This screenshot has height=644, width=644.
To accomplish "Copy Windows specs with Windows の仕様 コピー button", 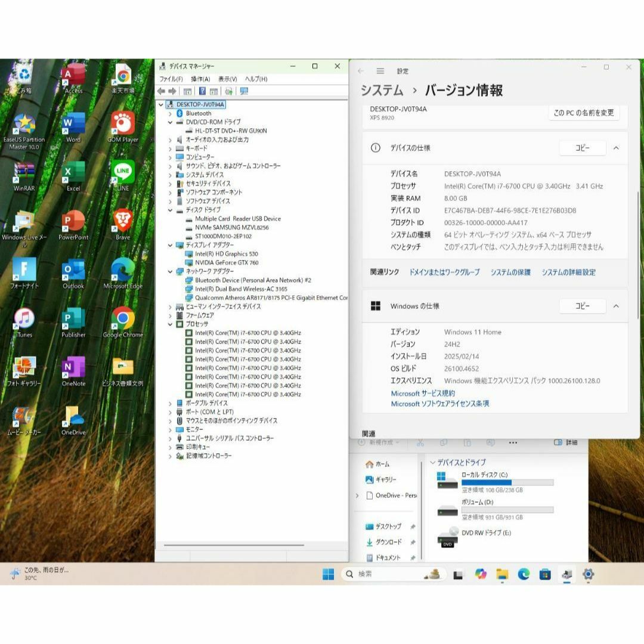I will pyautogui.click(x=583, y=306).
